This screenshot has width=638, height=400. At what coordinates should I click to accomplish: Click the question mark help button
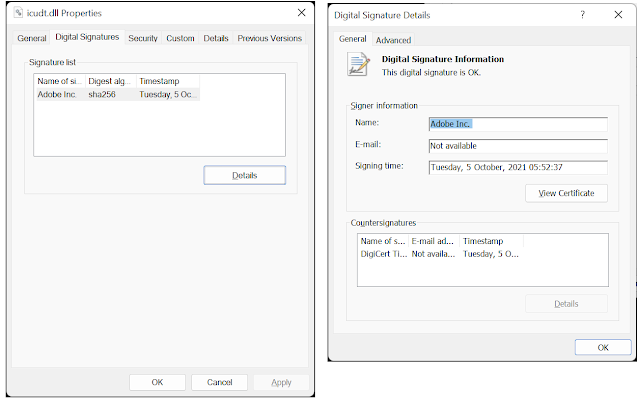point(582,15)
